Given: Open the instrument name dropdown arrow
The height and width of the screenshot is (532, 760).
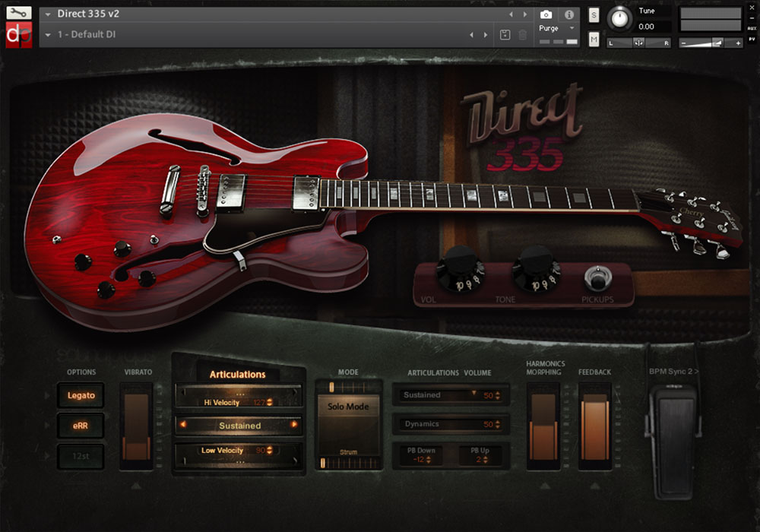Looking at the screenshot, I should pyautogui.click(x=47, y=14).
